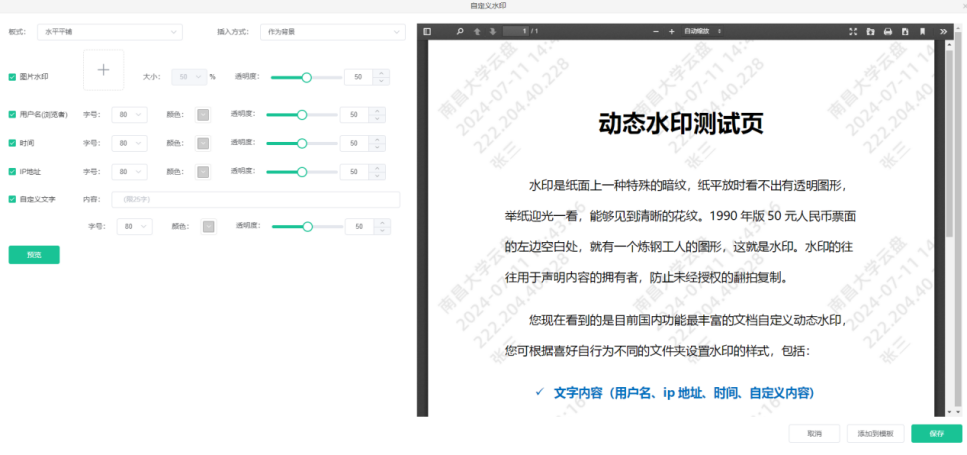Open the 自动缩放 zoom level dropdown
Image resolution: width=967 pixels, height=455 pixels.
[x=702, y=31]
